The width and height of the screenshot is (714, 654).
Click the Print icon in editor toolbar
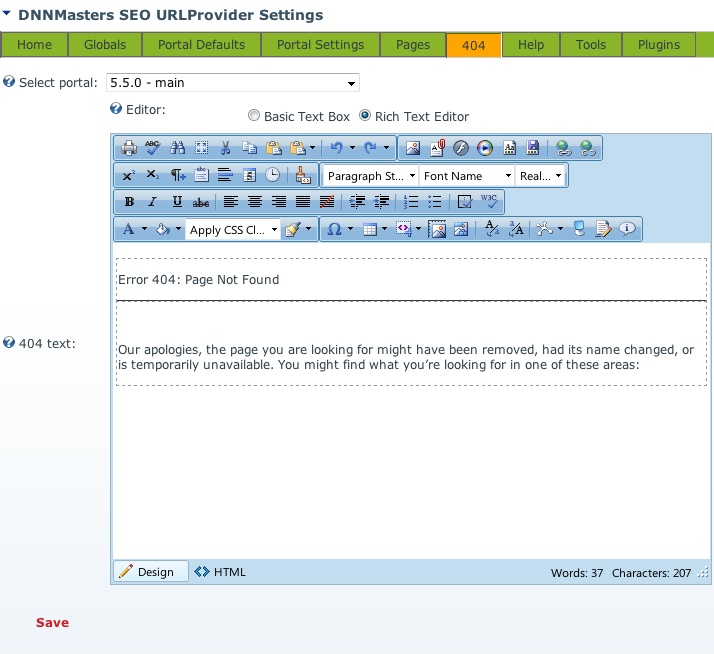coord(129,148)
